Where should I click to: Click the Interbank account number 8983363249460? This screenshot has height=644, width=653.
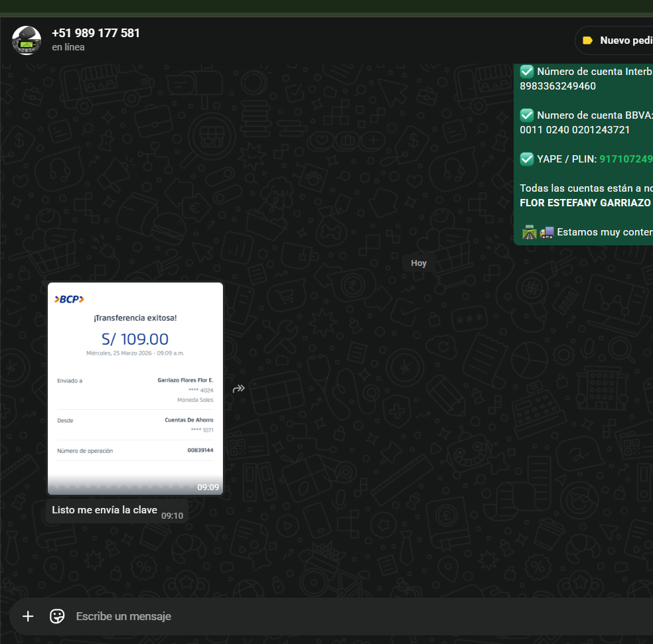tap(558, 86)
